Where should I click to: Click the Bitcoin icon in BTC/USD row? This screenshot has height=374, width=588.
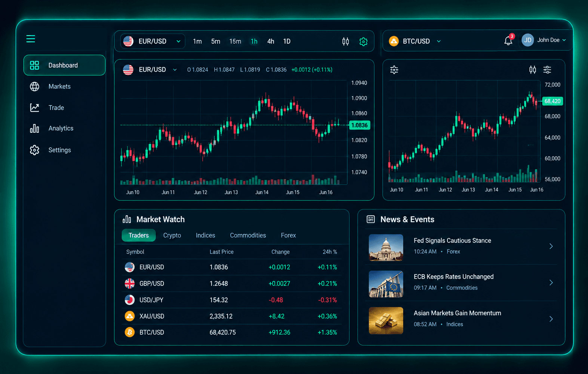(130, 332)
